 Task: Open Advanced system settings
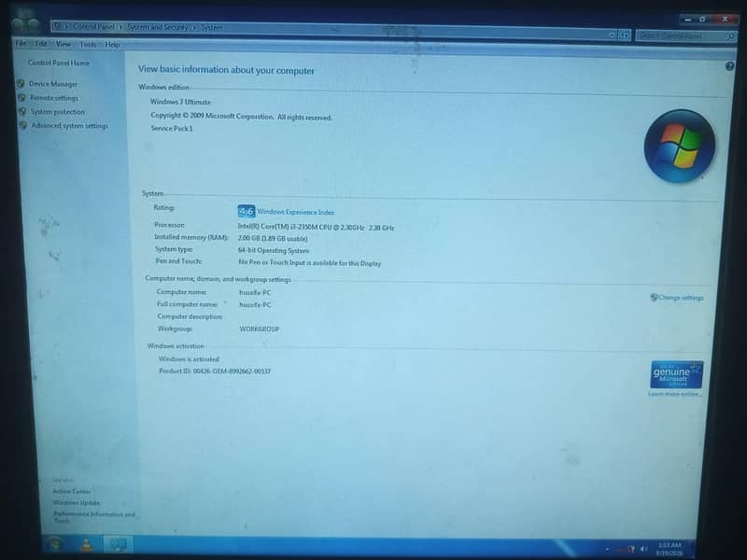click(69, 126)
